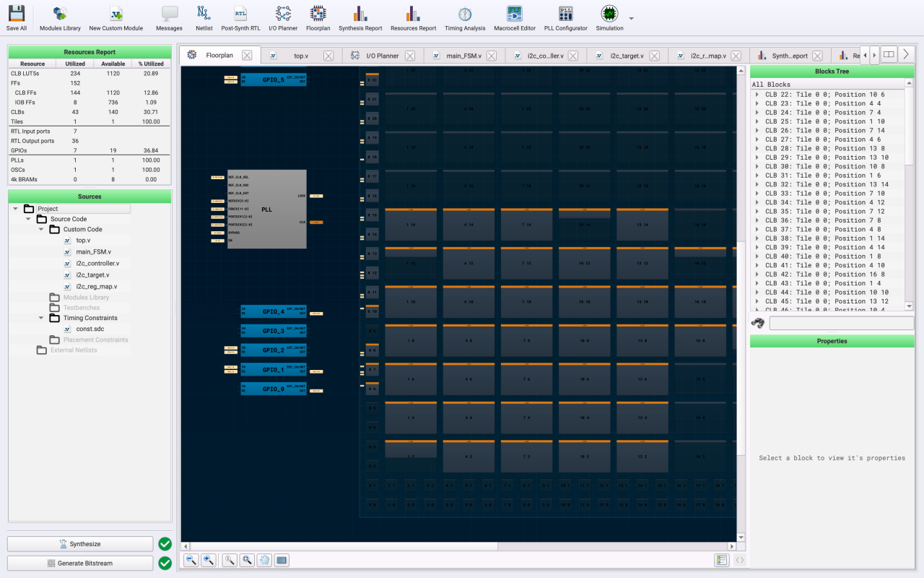
Task: Click the split view icon in tab bar
Action: (889, 54)
